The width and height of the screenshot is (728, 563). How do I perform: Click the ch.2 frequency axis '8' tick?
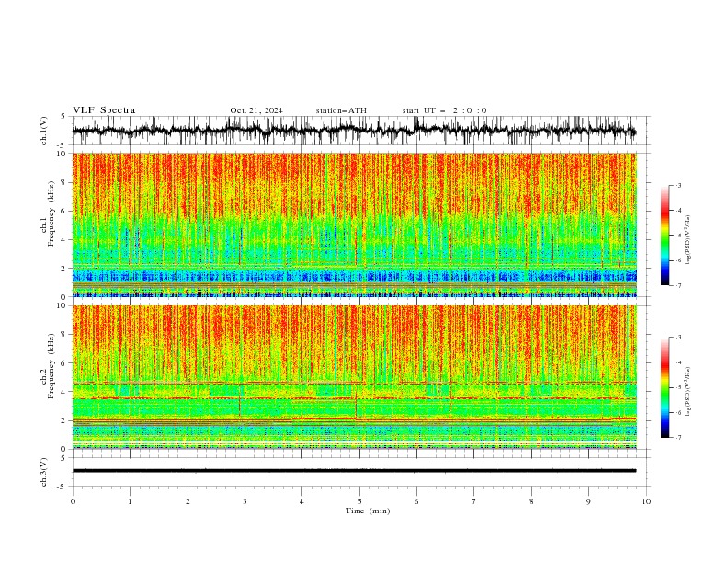(64, 335)
